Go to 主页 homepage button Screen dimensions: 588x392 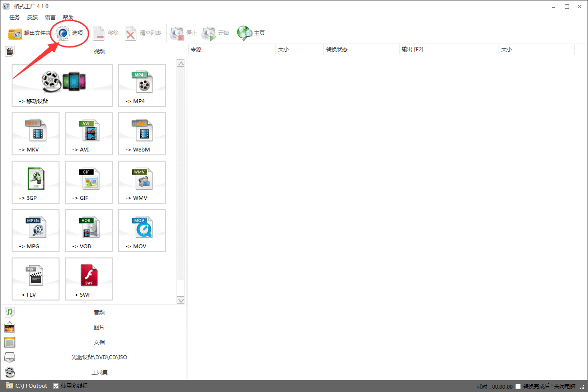click(252, 33)
